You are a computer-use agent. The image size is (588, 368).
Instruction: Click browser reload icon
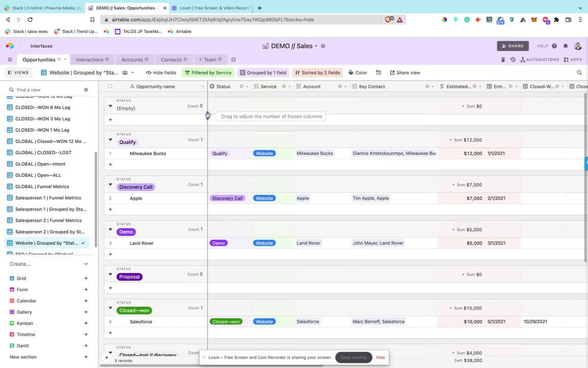click(x=30, y=19)
